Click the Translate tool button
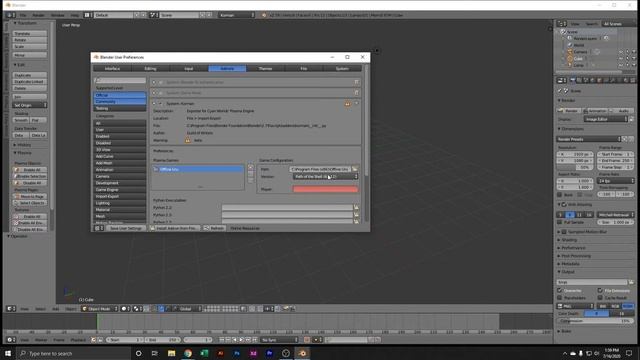The height and width of the screenshot is (360, 640). 30,33
